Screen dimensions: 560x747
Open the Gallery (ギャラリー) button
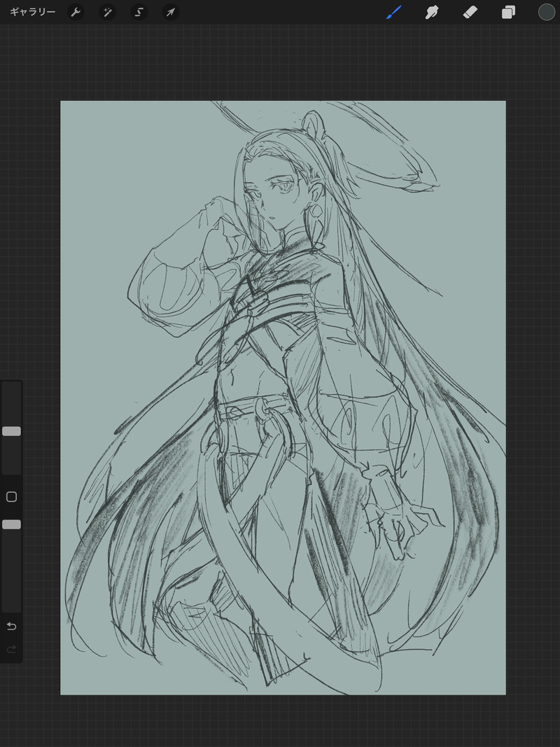[32, 12]
